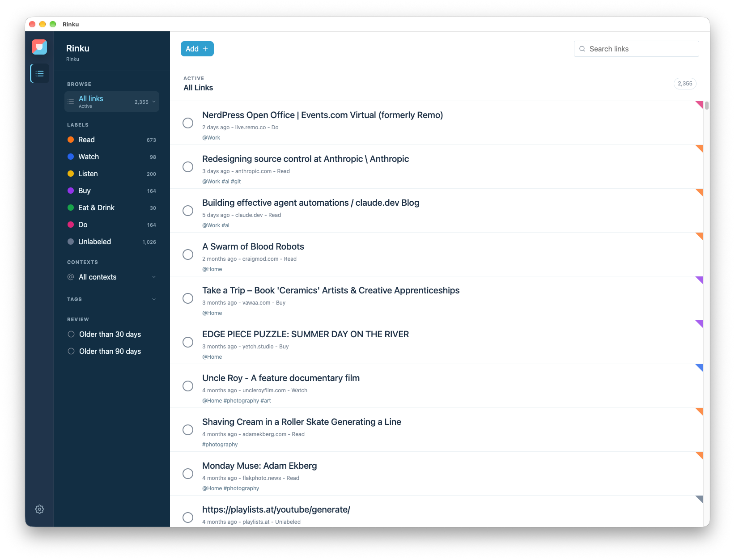735x560 pixels.
Task: Filter by Do label
Action: tap(112, 225)
